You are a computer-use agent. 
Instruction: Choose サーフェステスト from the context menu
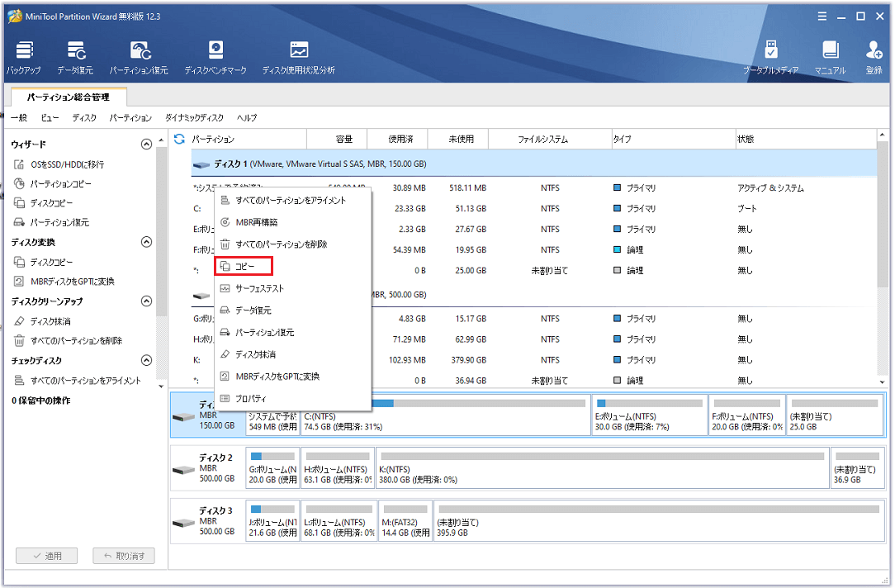(258, 288)
